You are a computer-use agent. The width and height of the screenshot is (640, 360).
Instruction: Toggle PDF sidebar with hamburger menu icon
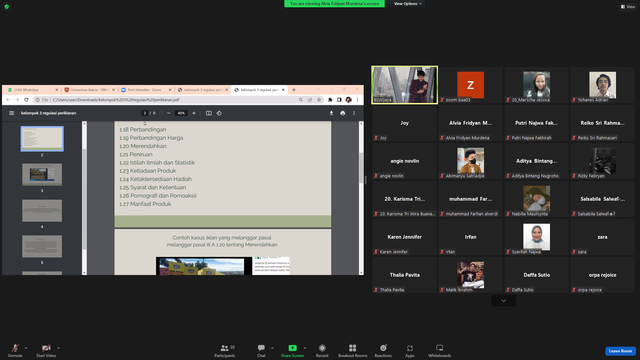11,113
